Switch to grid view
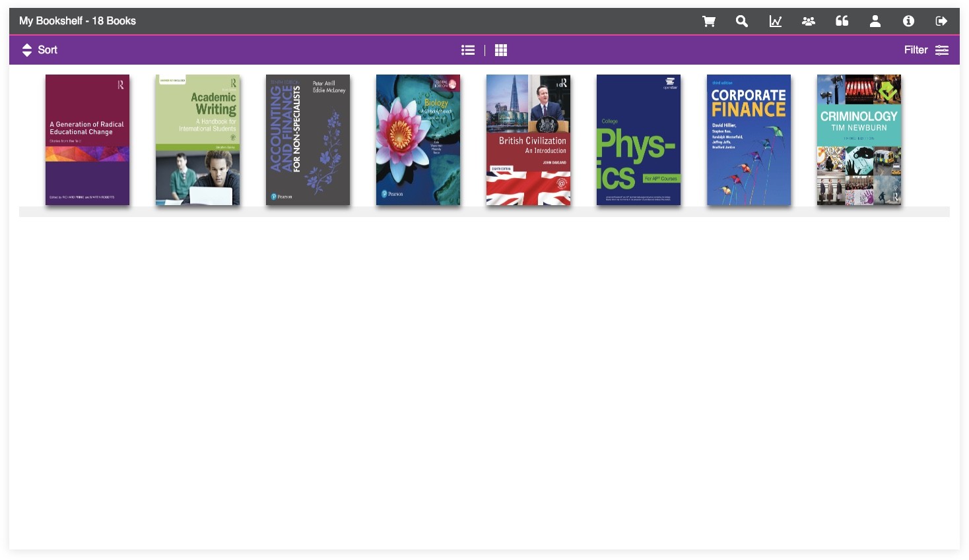 501,50
